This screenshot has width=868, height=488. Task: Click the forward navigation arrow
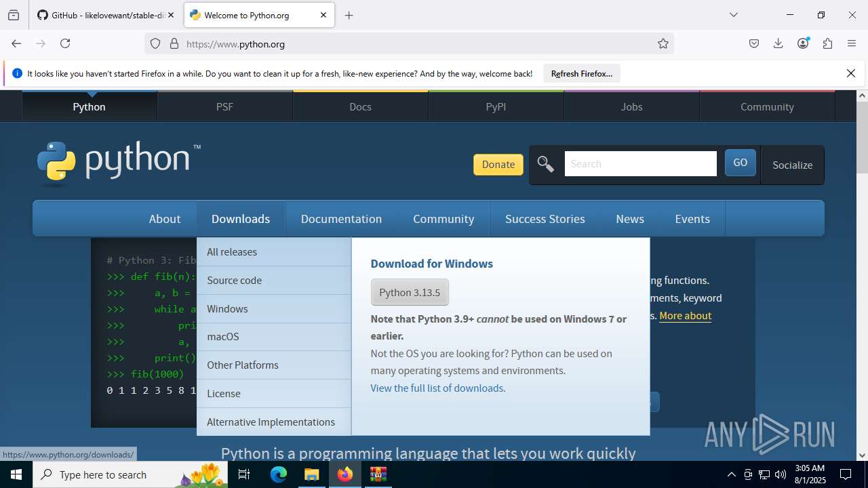pos(41,43)
